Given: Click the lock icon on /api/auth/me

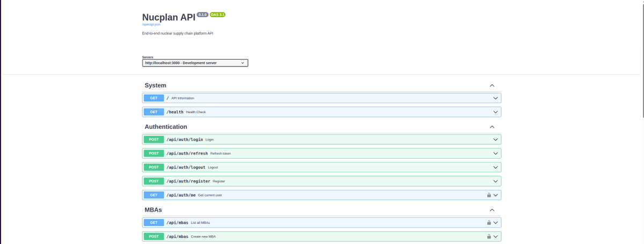Looking at the screenshot, I should pos(489,195).
